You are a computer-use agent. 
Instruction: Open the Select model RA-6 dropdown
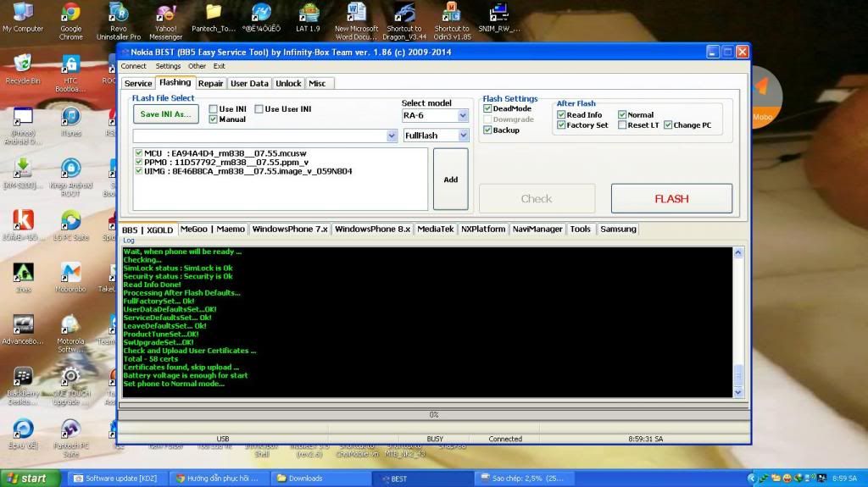coord(463,116)
